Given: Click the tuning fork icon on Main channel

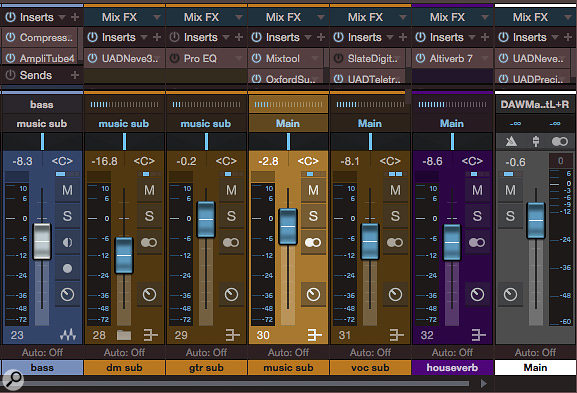Looking at the screenshot, I should tap(536, 141).
